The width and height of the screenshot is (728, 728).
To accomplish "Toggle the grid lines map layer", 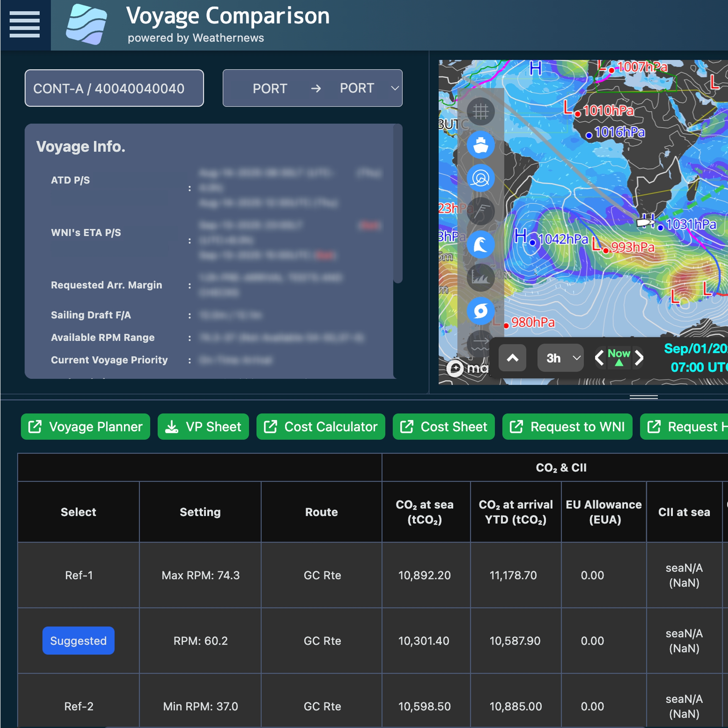I will click(x=480, y=111).
